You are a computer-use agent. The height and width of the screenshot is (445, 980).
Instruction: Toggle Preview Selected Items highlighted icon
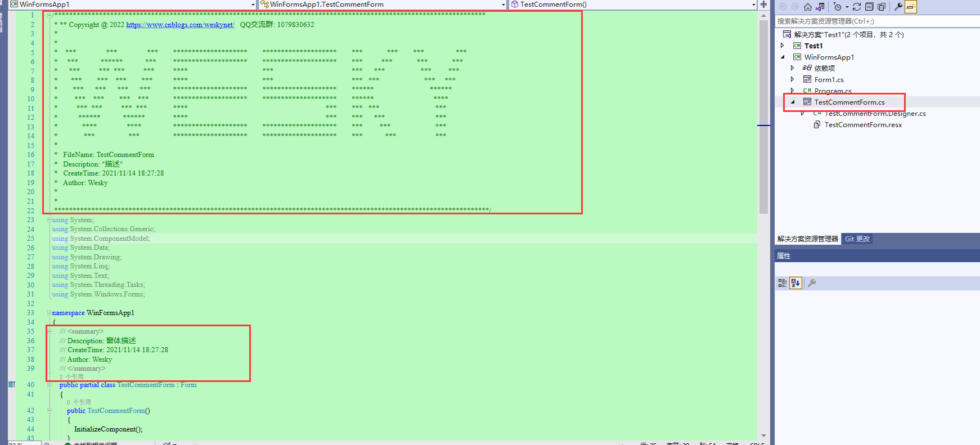pos(911,7)
